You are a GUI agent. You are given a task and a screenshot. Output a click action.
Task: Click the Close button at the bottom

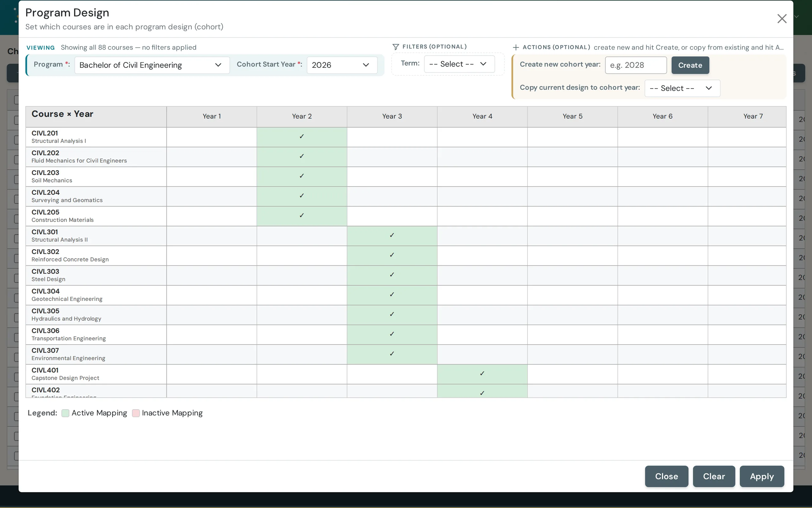(666, 476)
